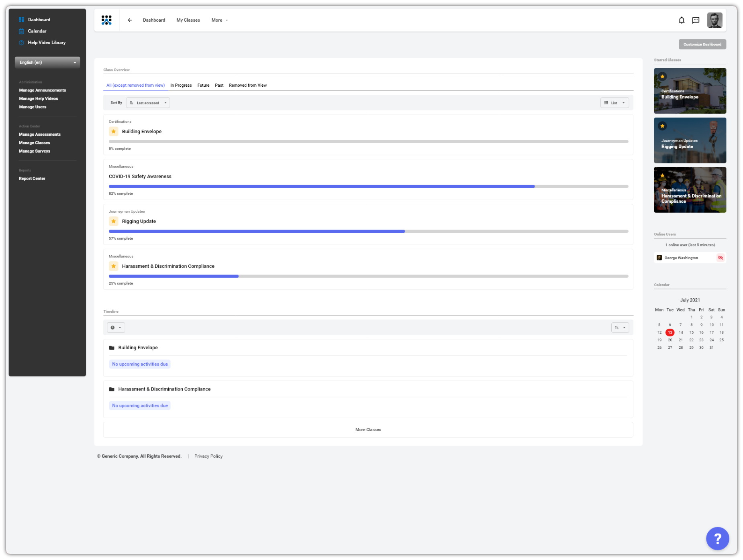Open the List view dropdown

tap(614, 103)
